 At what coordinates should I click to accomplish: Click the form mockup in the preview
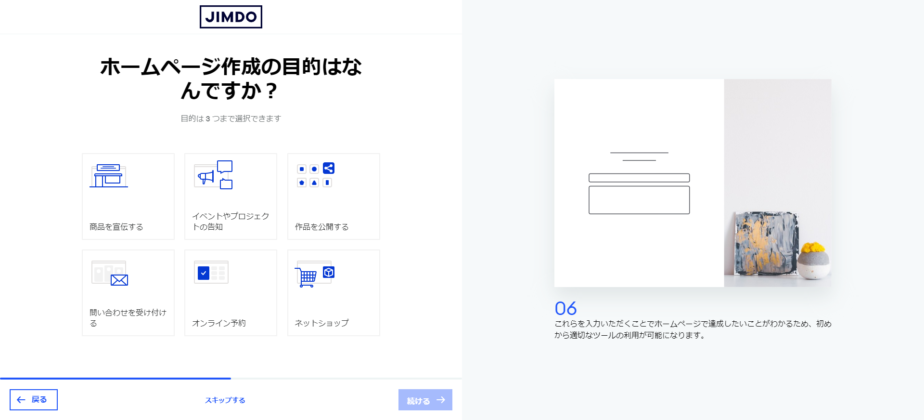pyautogui.click(x=639, y=183)
